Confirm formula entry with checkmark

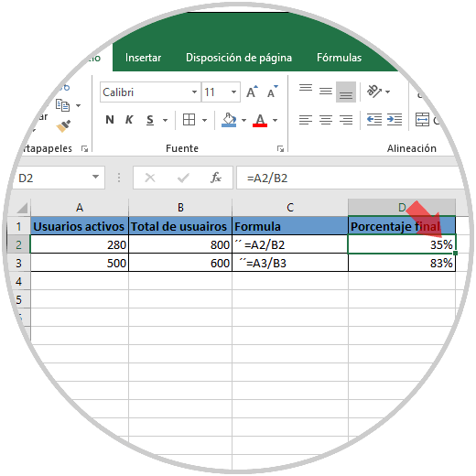point(183,178)
